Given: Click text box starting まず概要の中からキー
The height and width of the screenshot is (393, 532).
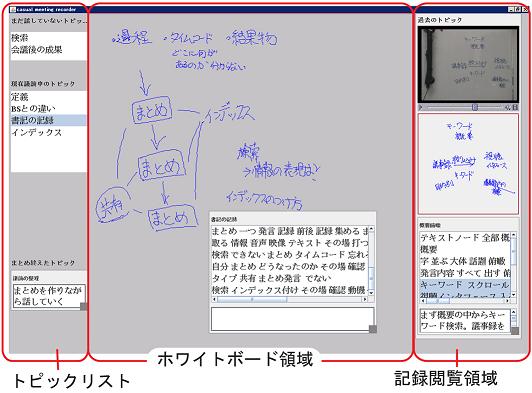Looking at the screenshot, I should pyautogui.click(x=465, y=320).
